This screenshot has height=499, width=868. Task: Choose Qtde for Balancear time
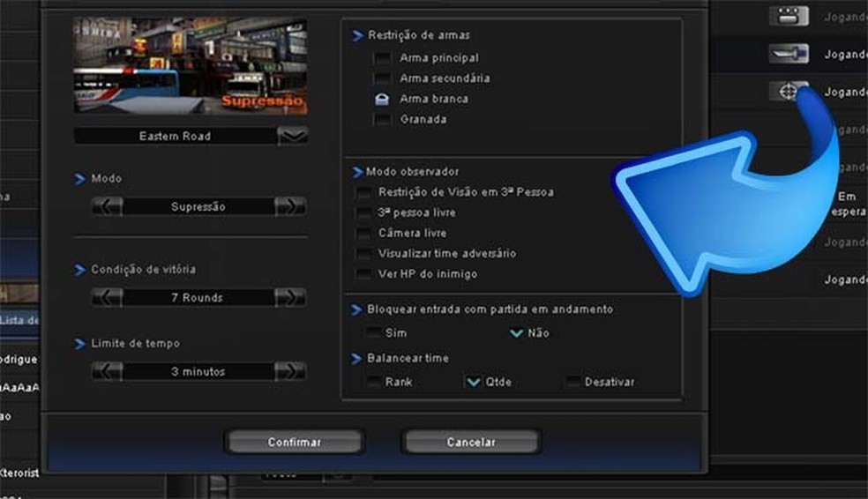point(474,382)
